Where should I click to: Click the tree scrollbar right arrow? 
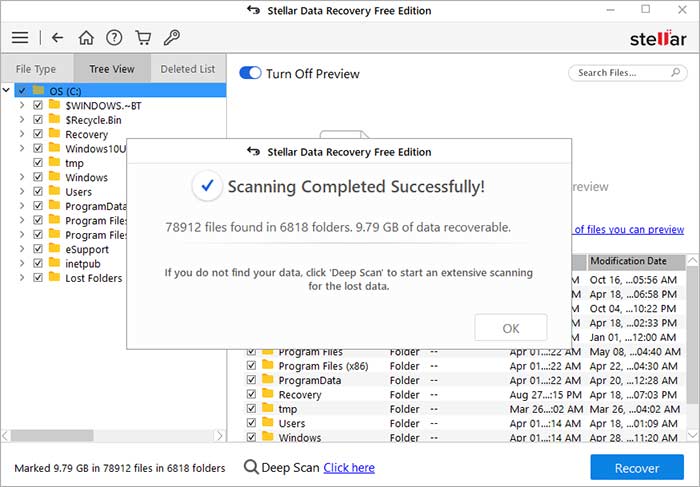[220, 435]
